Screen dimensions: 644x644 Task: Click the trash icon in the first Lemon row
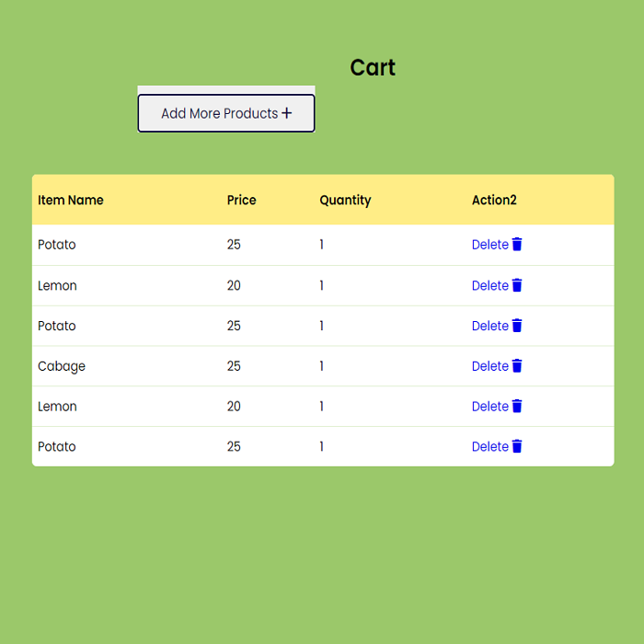[x=517, y=285]
